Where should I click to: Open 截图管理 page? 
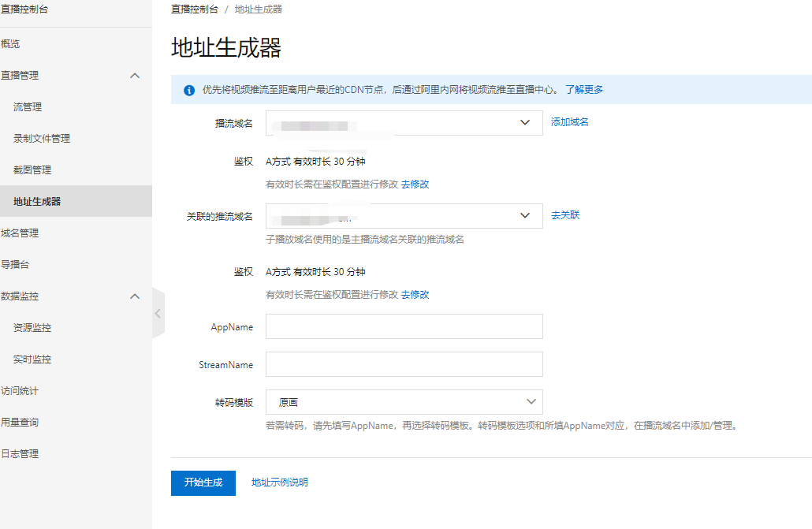coord(32,170)
